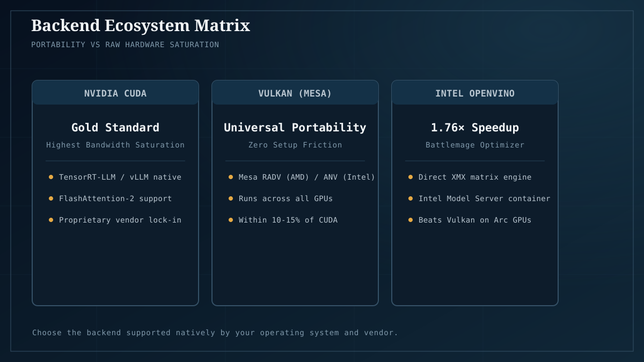The width and height of the screenshot is (644, 362).
Task: Click Mesa RADV (AMD) / ANV (Intel) bullet
Action: [302, 177]
